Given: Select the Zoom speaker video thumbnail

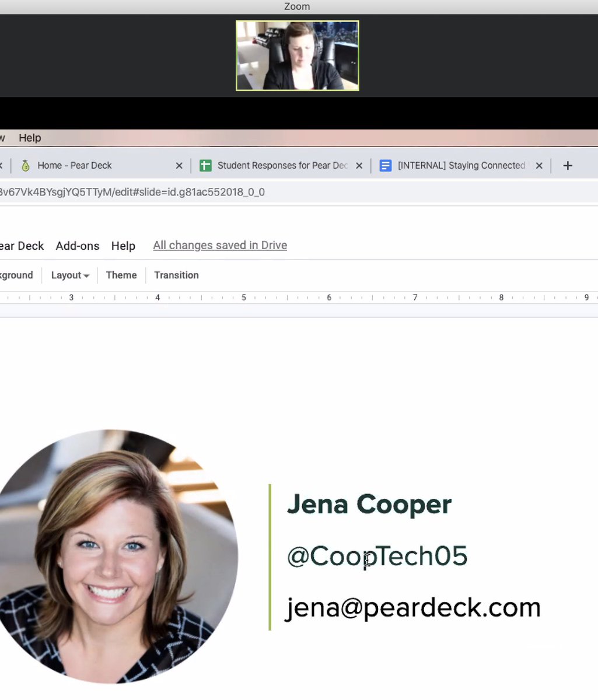Looking at the screenshot, I should point(298,56).
